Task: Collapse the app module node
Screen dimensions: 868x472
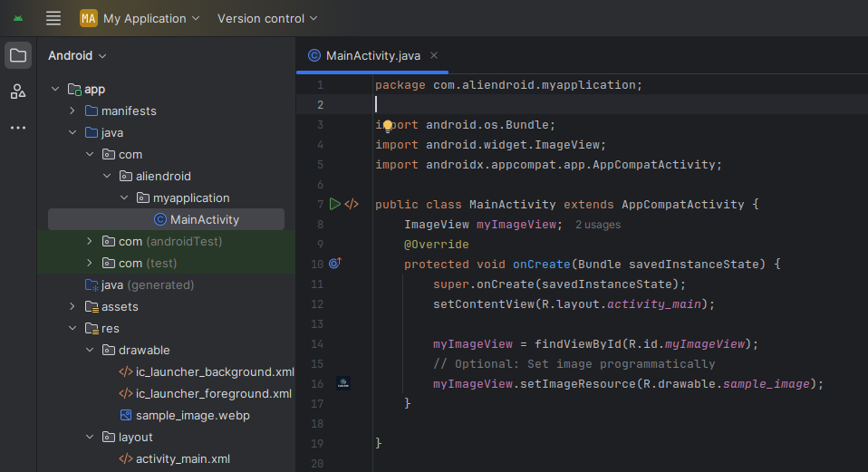Action: [x=54, y=89]
